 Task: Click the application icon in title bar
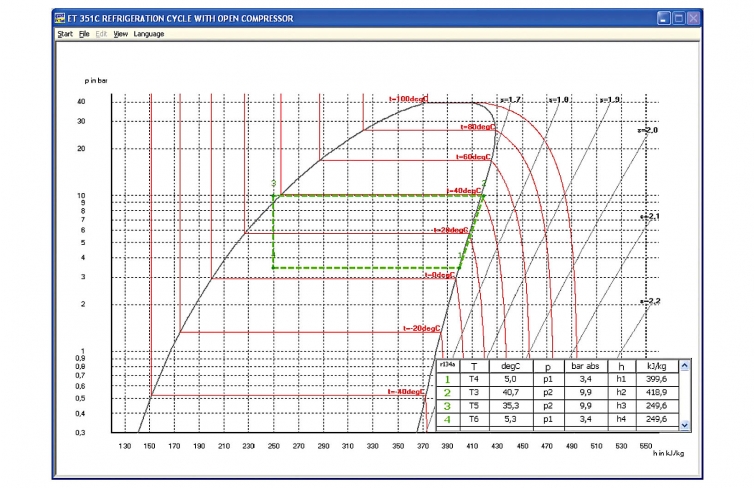pyautogui.click(x=59, y=19)
